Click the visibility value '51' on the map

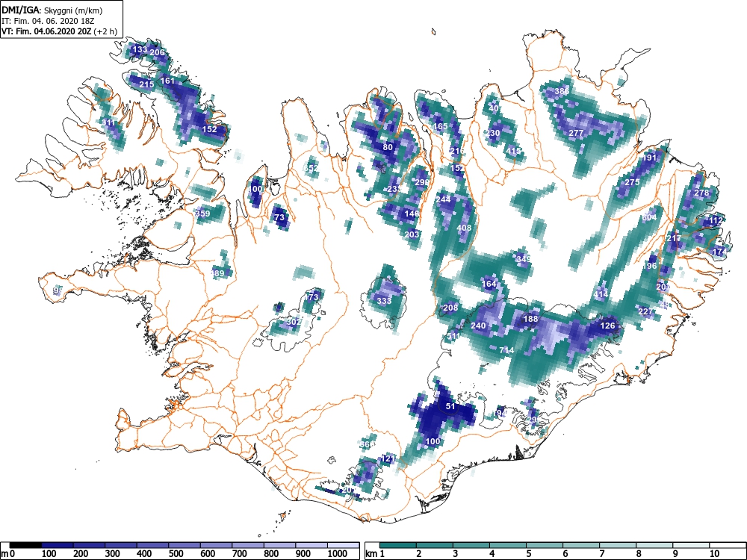click(x=450, y=406)
